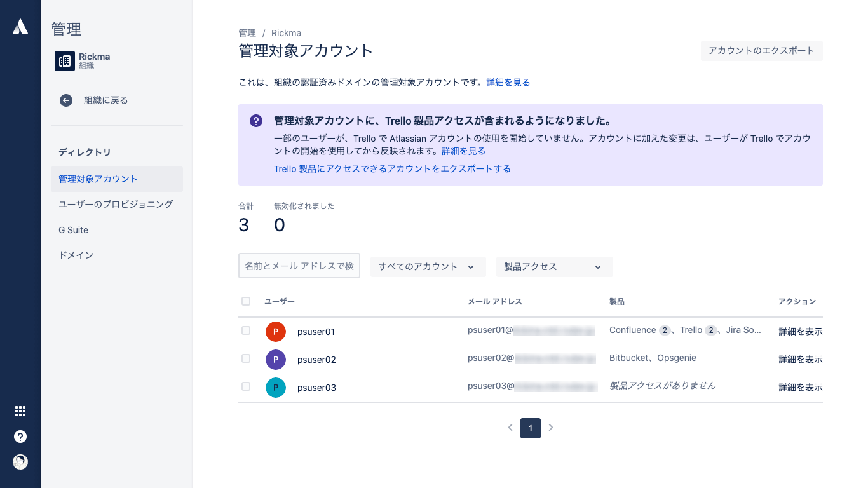Click the Atlassian logo icon
Viewport: 868px width, 488px height.
(x=20, y=26)
